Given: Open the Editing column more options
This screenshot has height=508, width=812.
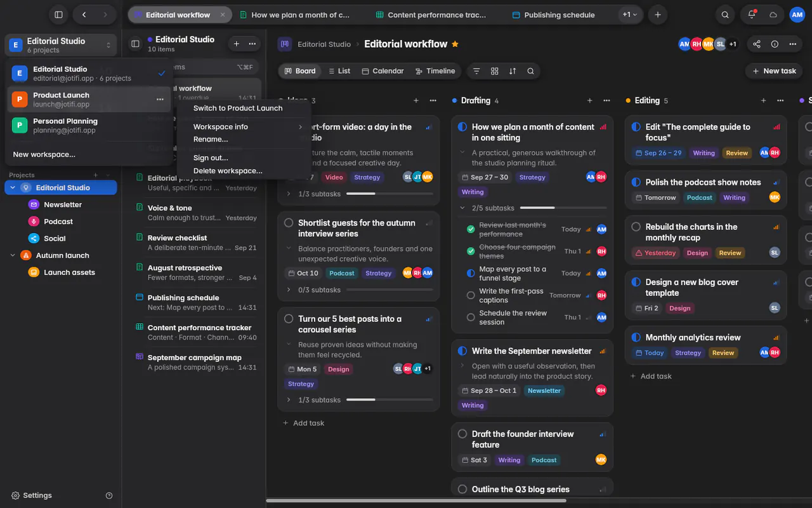Looking at the screenshot, I should [x=780, y=100].
